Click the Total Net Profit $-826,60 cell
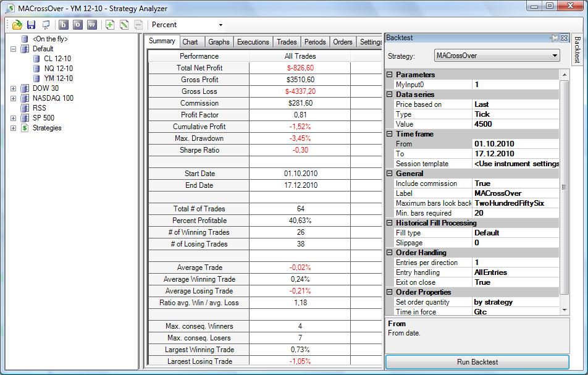Viewport: 588px width, 375px height. click(300, 68)
